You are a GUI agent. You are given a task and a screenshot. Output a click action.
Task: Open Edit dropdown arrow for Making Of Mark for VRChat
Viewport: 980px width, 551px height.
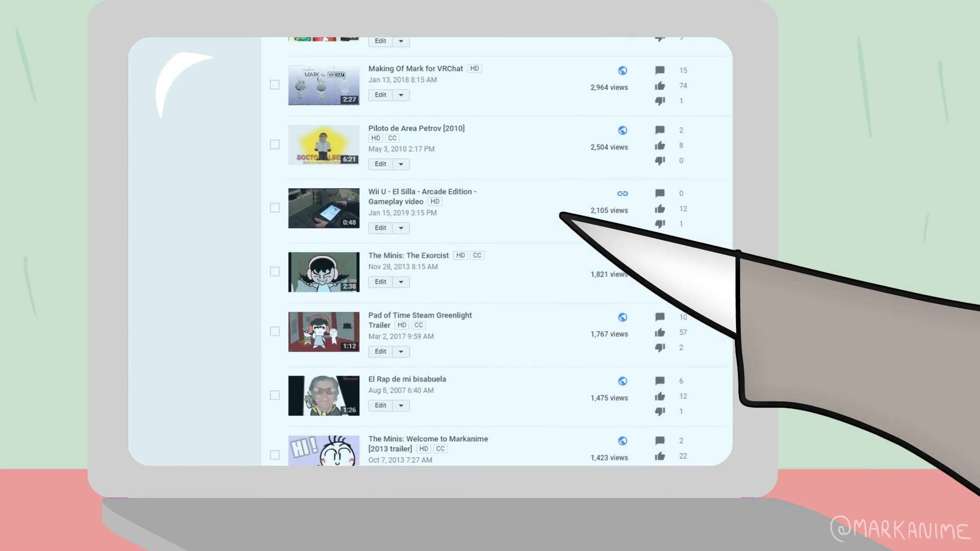pos(401,95)
